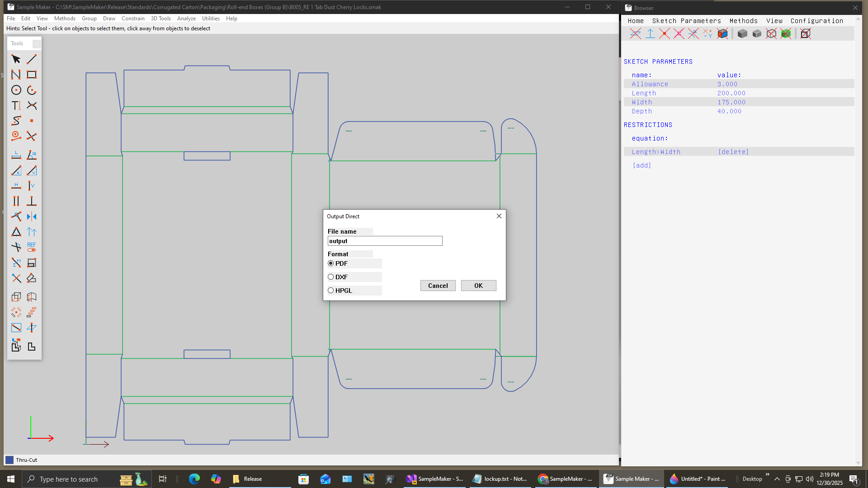Select the rectangle drawing tool
This screenshot has width=868, height=488.
[x=32, y=75]
